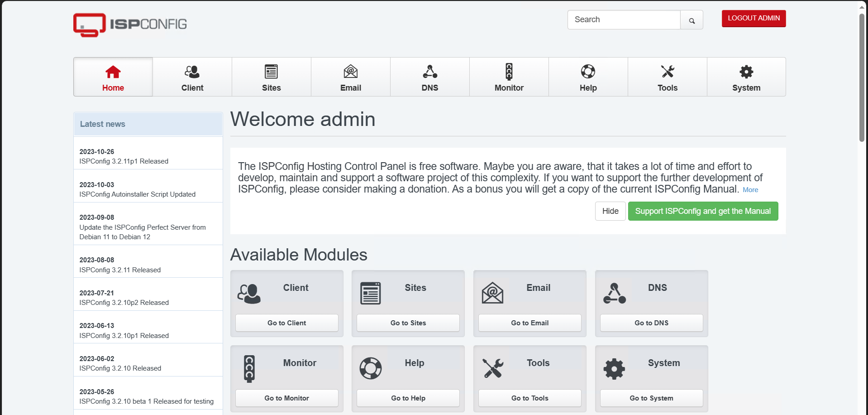Click the Client users icon in the navbar
Viewport: 868px width, 415px height.
[192, 72]
